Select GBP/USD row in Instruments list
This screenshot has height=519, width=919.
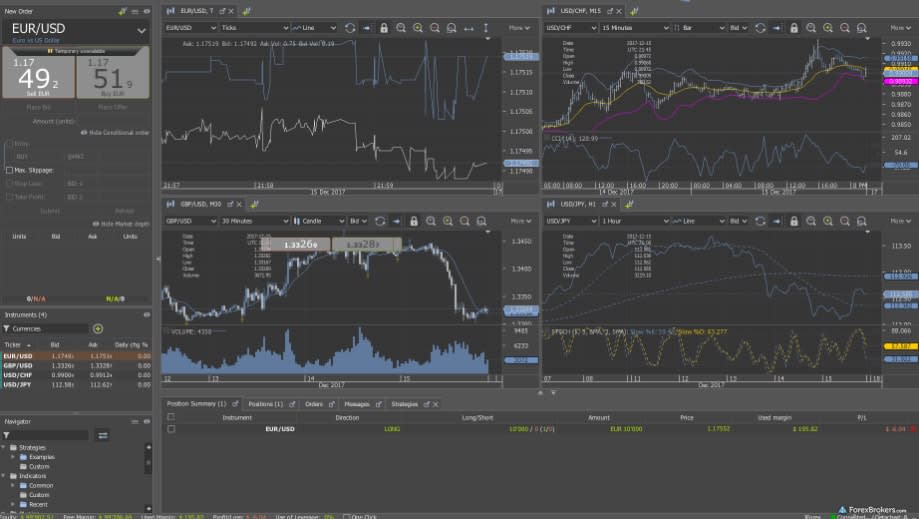(18, 365)
